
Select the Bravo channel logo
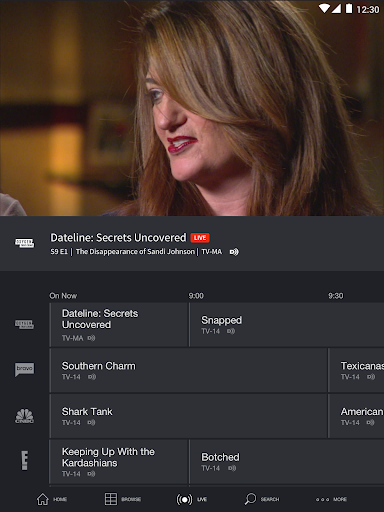click(24, 370)
